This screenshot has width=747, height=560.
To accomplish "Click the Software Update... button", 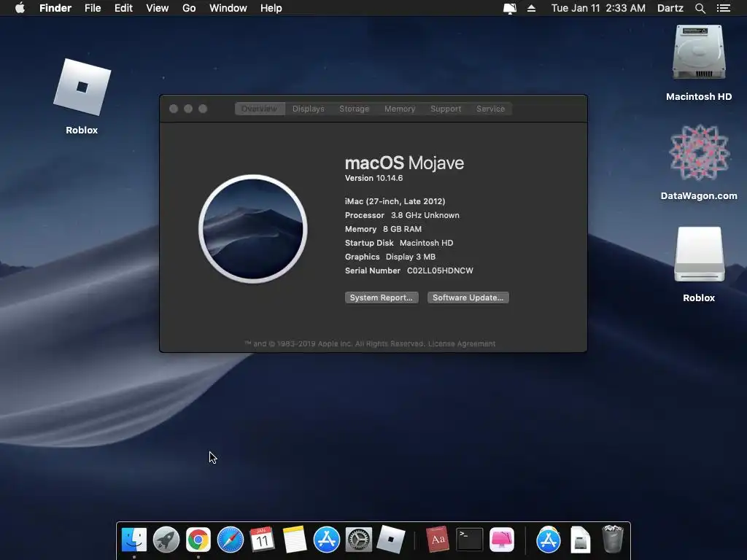I will [x=468, y=297].
